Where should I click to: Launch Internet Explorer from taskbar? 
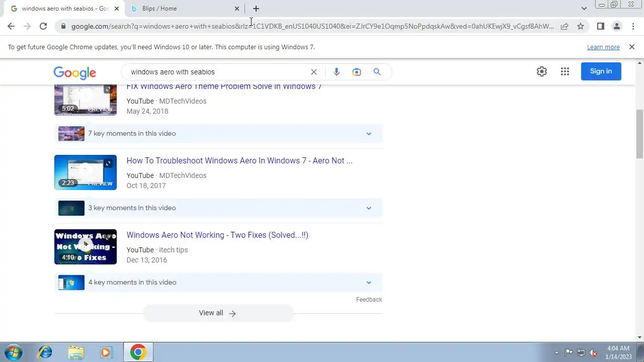[x=45, y=352]
